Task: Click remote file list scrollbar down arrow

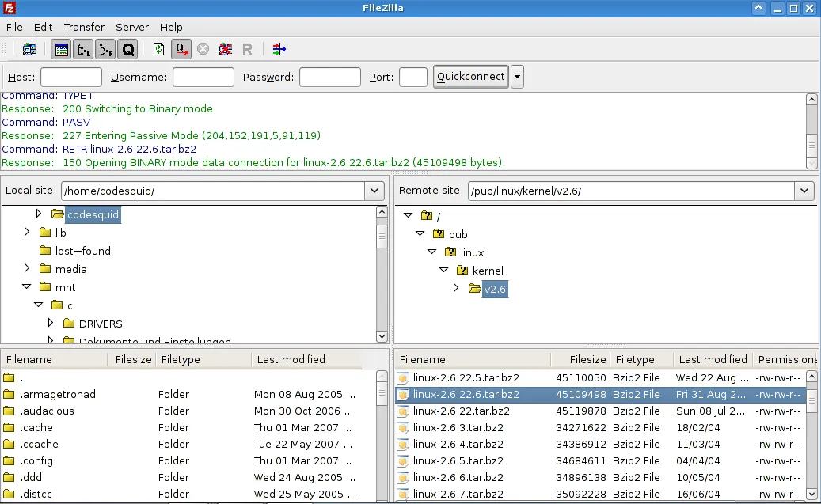Action: (x=811, y=494)
